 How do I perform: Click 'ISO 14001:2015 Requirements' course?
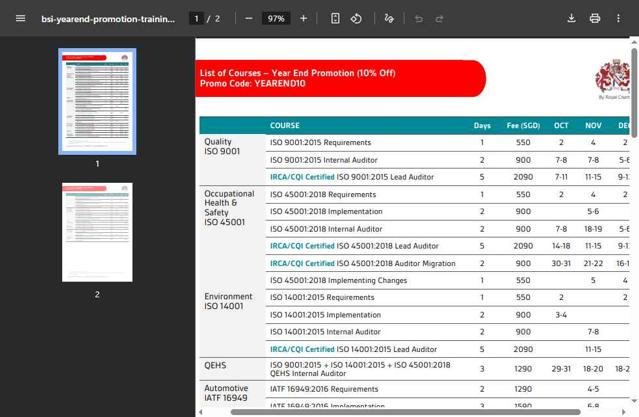pyautogui.click(x=322, y=298)
